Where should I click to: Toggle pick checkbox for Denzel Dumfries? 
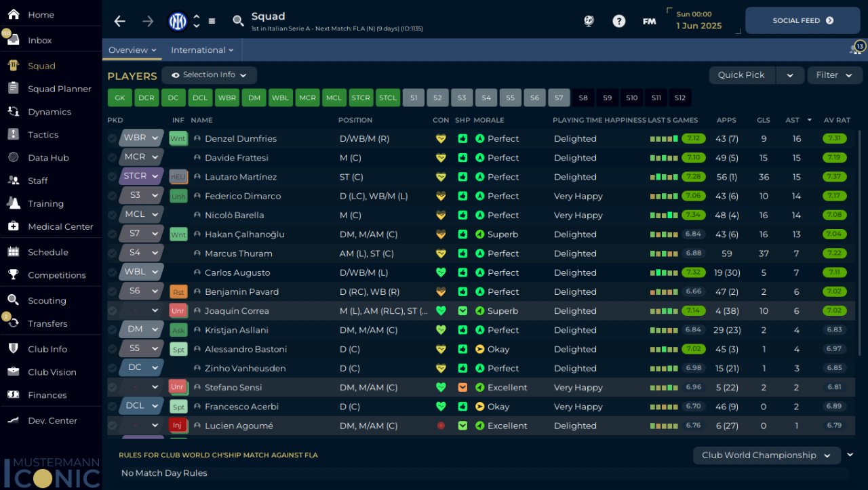click(113, 138)
